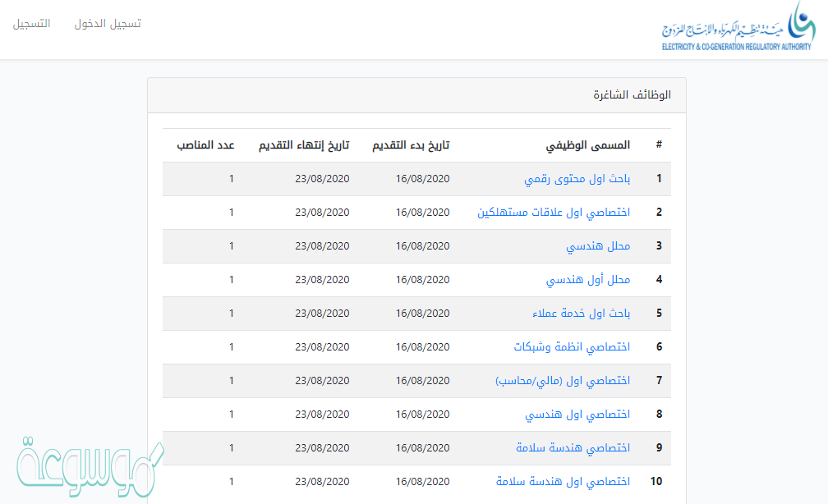Select the محلل هندسي job link
This screenshot has height=504, width=828.
coord(598,245)
